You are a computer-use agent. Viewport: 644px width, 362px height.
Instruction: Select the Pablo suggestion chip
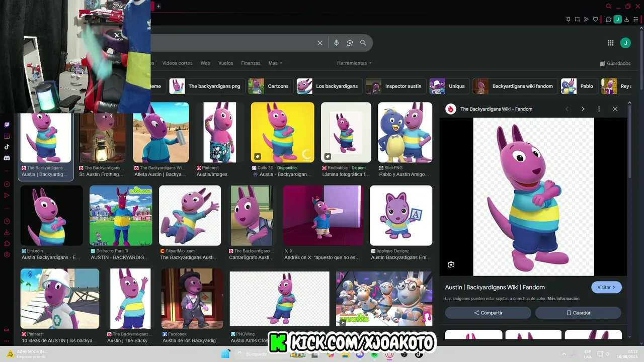tap(580, 86)
